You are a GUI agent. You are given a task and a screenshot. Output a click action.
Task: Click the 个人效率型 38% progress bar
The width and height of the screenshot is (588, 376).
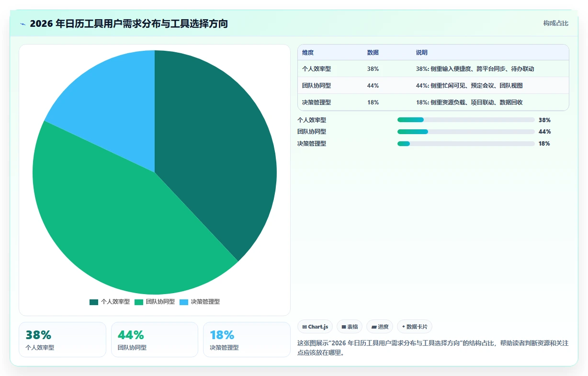click(466, 120)
